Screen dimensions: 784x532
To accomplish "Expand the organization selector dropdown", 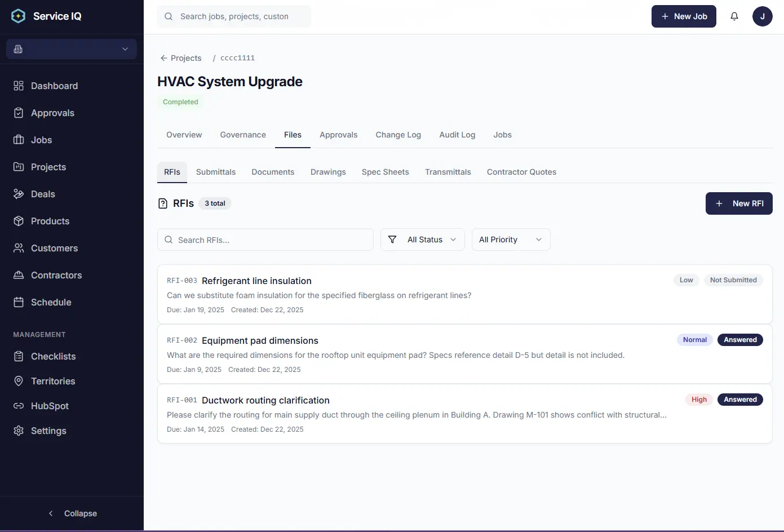I will click(x=72, y=49).
